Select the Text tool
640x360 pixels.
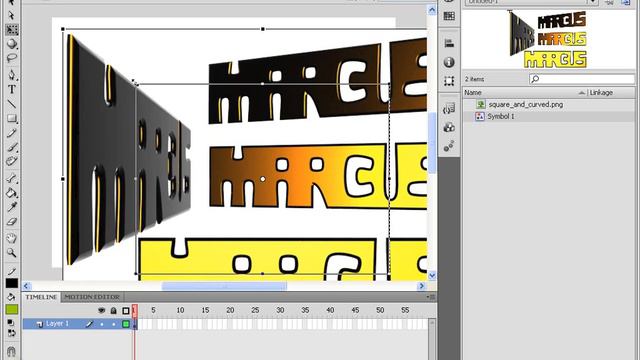[11, 89]
